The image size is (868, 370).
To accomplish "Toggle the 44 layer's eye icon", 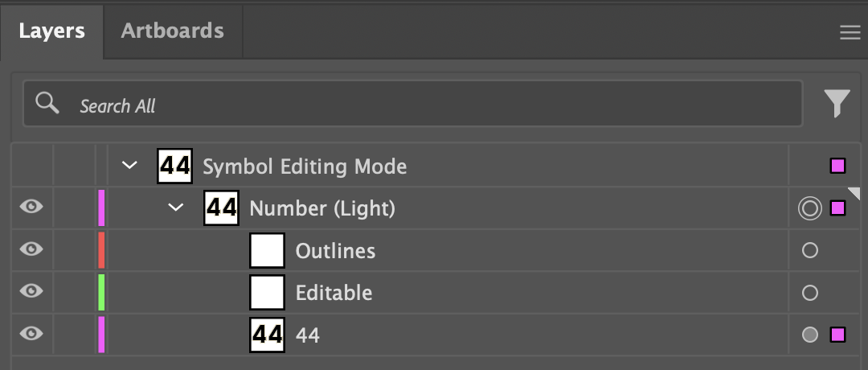I will tap(31, 333).
